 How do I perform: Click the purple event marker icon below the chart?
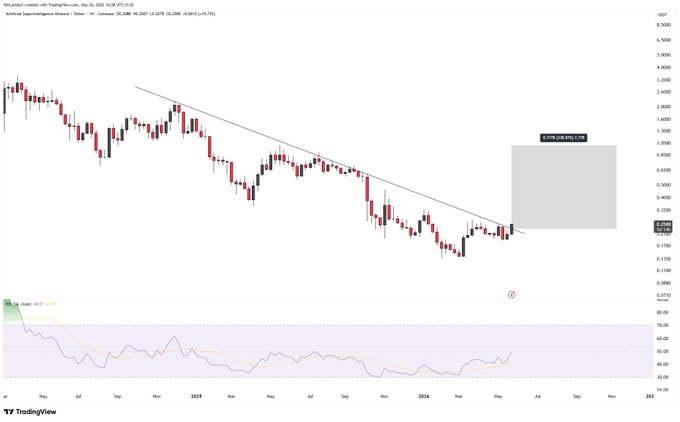(512, 294)
